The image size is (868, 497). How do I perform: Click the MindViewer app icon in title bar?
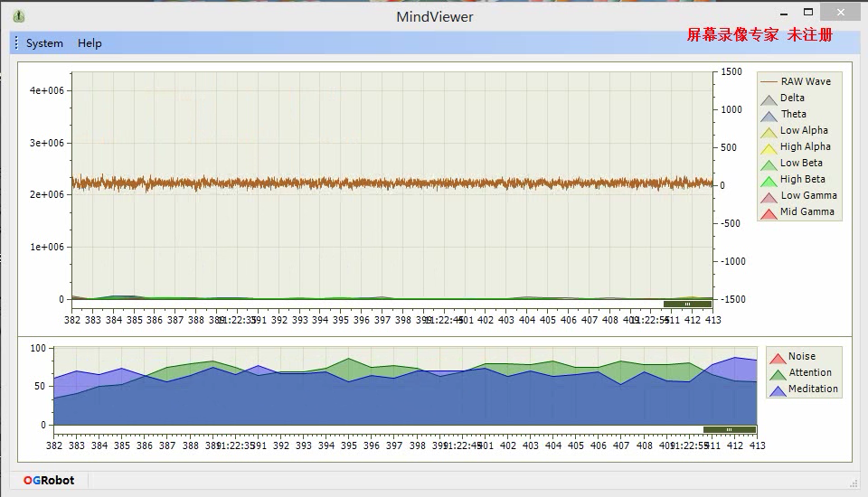pyautogui.click(x=19, y=16)
